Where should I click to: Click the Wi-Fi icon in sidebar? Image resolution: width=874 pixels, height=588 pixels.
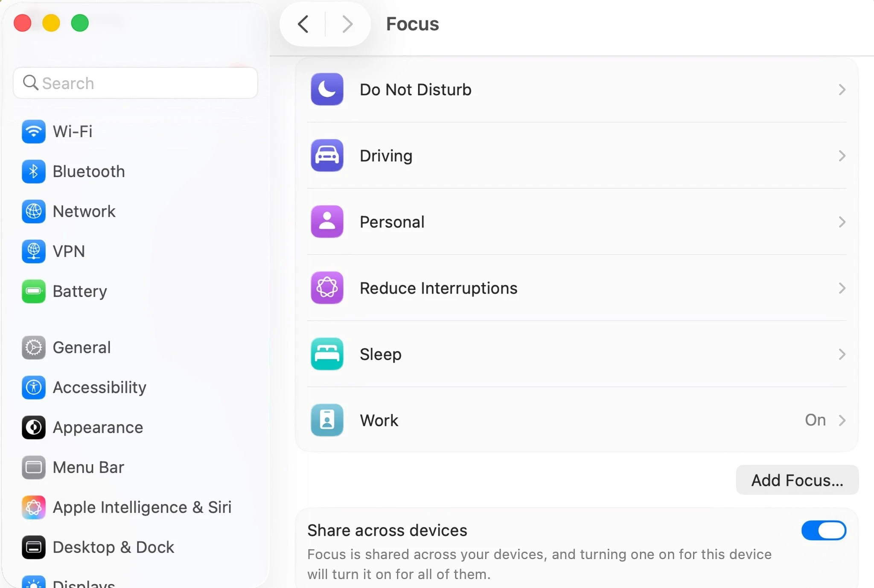pyautogui.click(x=33, y=131)
